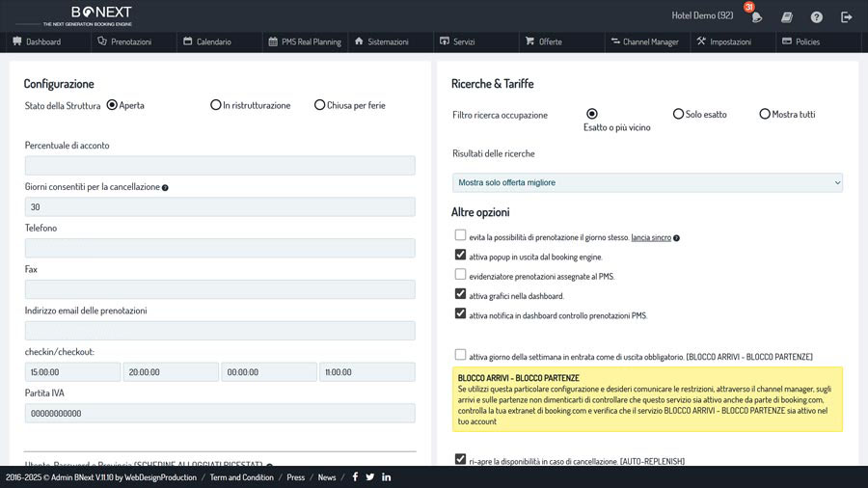The width and height of the screenshot is (868, 488).
Task: Click info icon beside Giorni consentiti per la cancellazione
Action: tap(165, 187)
